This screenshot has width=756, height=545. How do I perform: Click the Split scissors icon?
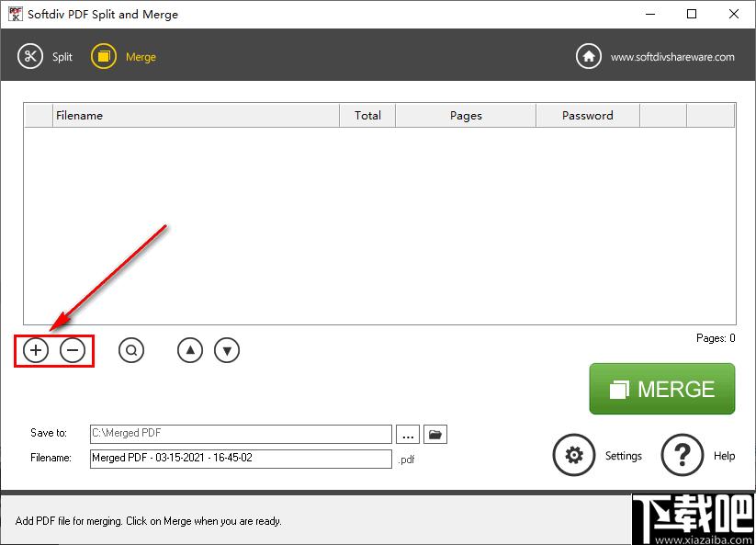(30, 56)
